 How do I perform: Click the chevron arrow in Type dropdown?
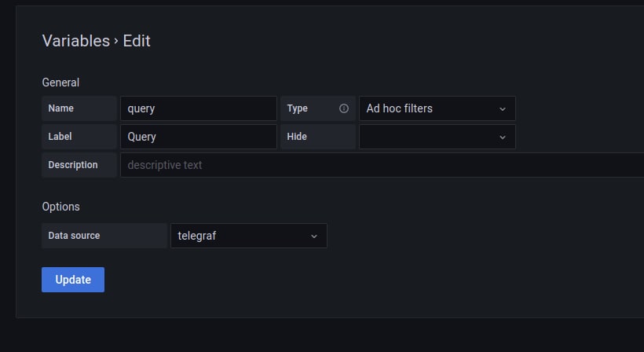(x=503, y=109)
